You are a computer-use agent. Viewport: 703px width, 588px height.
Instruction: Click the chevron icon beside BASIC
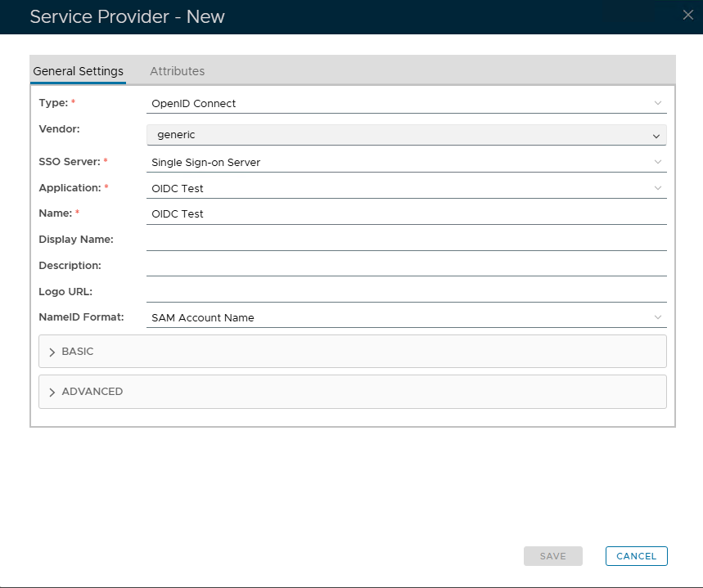pyautogui.click(x=52, y=352)
